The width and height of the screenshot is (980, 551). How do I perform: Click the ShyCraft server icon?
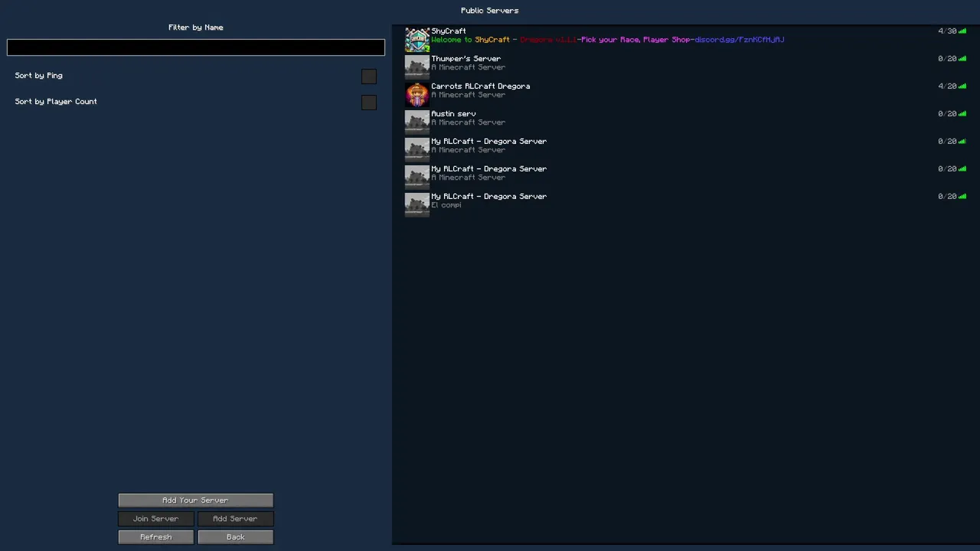click(x=417, y=40)
